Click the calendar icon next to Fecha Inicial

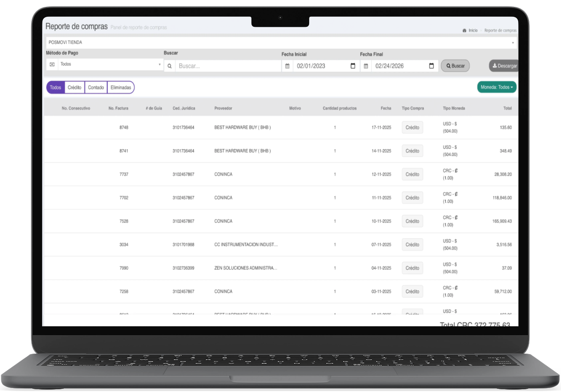pos(287,66)
